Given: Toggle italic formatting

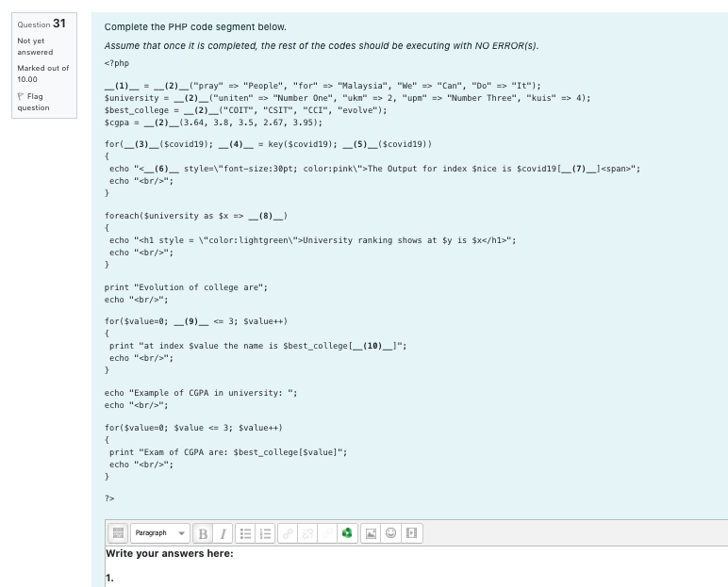Looking at the screenshot, I should click(223, 533).
